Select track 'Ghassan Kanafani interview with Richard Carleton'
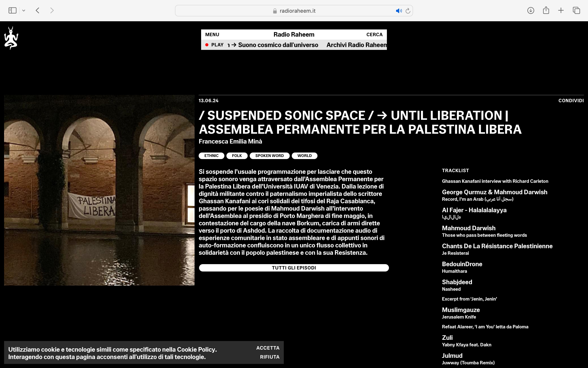This screenshot has width=588, height=368. pos(495,181)
